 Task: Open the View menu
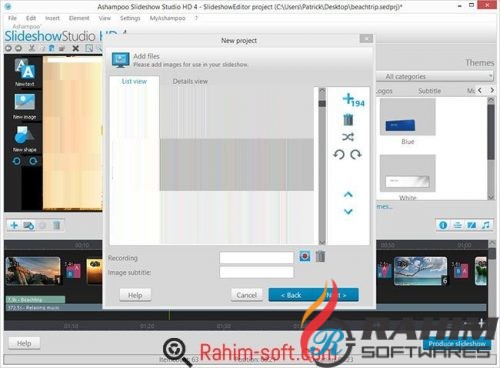point(105,18)
